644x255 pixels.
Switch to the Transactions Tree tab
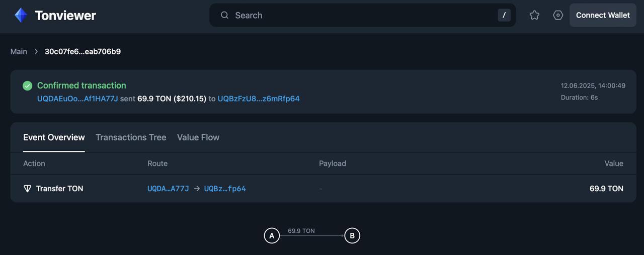(131, 137)
